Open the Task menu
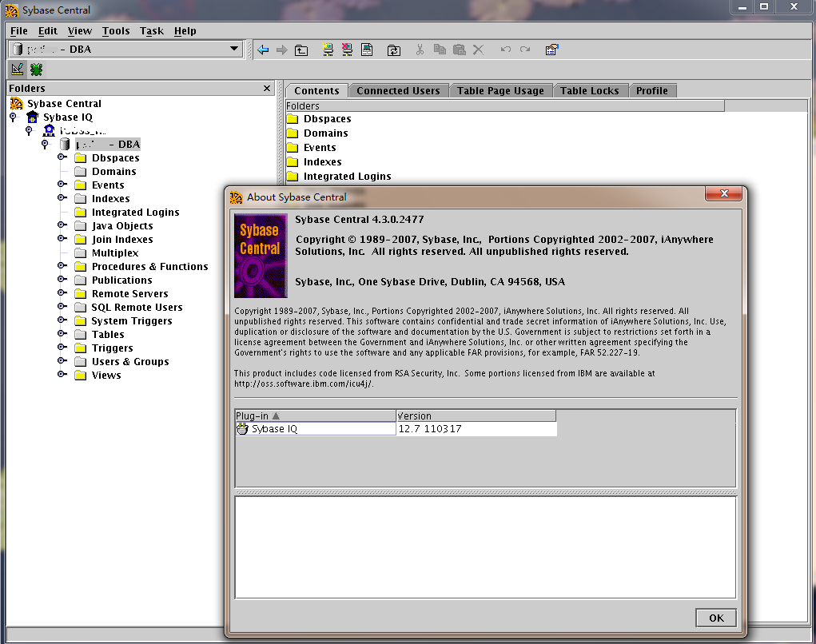 pos(151,30)
